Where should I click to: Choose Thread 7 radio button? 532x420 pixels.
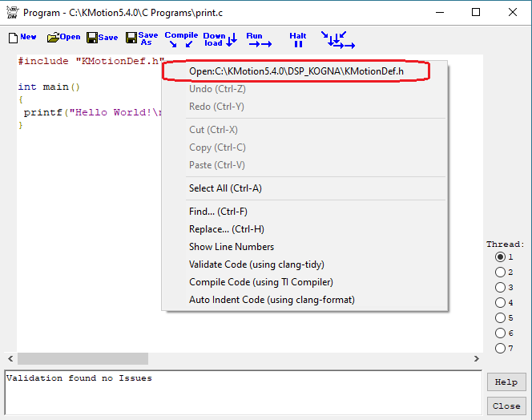tap(501, 349)
